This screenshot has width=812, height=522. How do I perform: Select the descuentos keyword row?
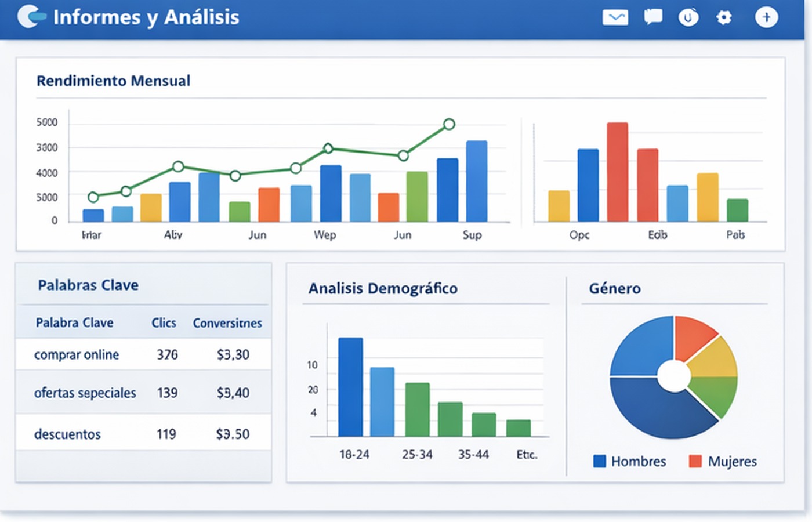click(x=68, y=433)
